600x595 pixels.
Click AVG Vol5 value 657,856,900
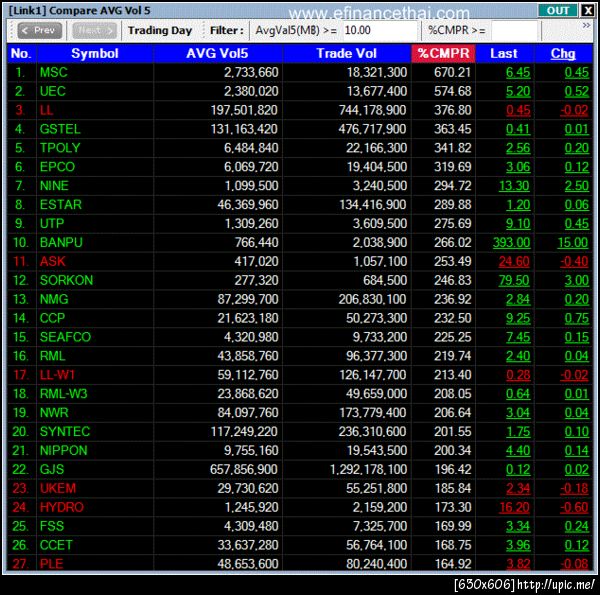pyautogui.click(x=244, y=469)
